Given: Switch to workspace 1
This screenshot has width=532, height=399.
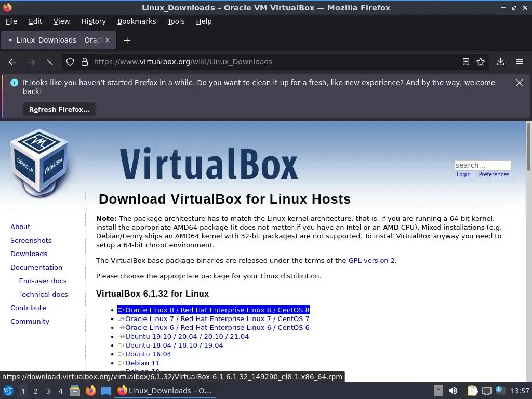Looking at the screenshot, I should [x=23, y=391].
